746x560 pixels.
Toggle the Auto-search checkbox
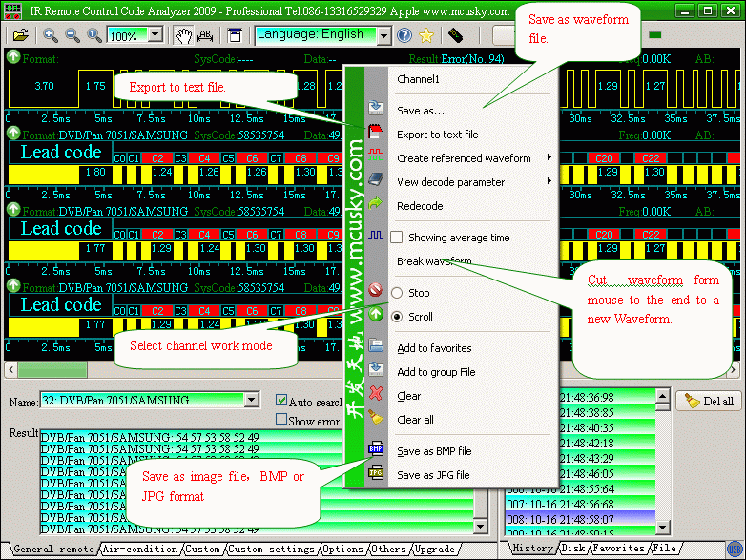point(281,401)
